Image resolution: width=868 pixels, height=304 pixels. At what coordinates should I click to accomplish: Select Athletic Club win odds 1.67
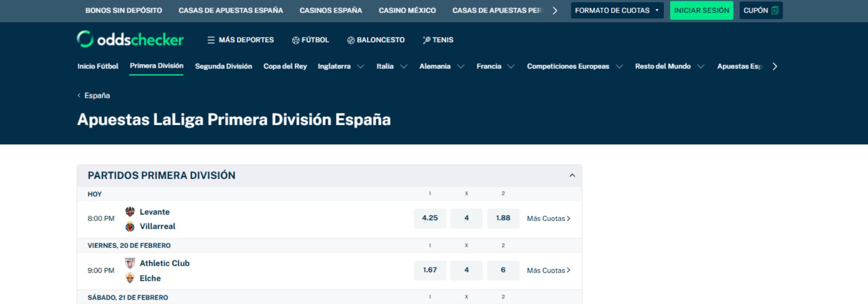click(x=430, y=270)
